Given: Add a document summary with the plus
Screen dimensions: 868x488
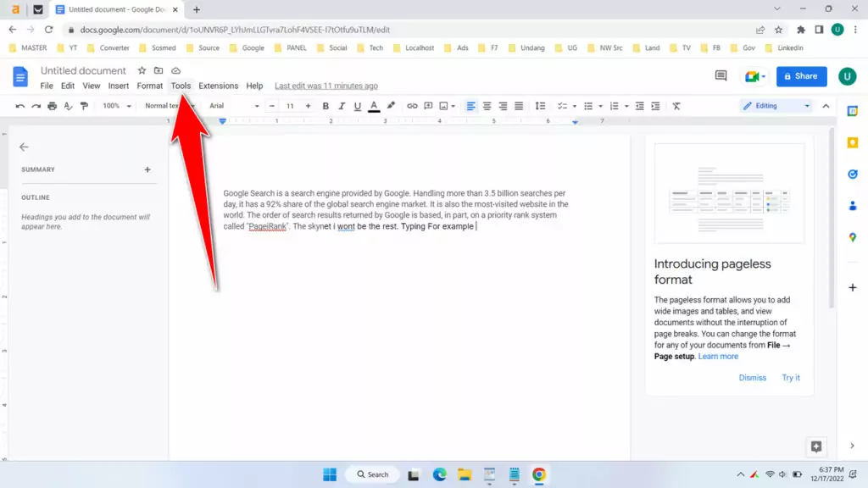Looking at the screenshot, I should coord(147,169).
